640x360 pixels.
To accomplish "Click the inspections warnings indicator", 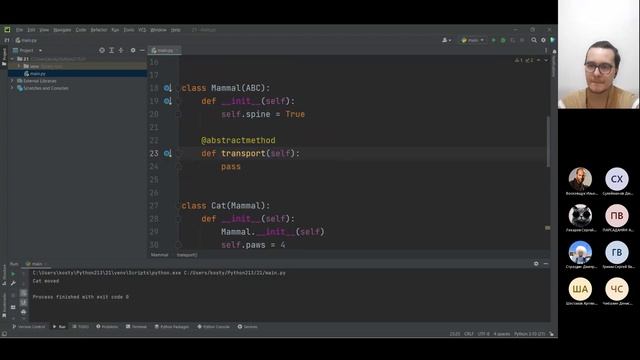I will tap(524, 60).
